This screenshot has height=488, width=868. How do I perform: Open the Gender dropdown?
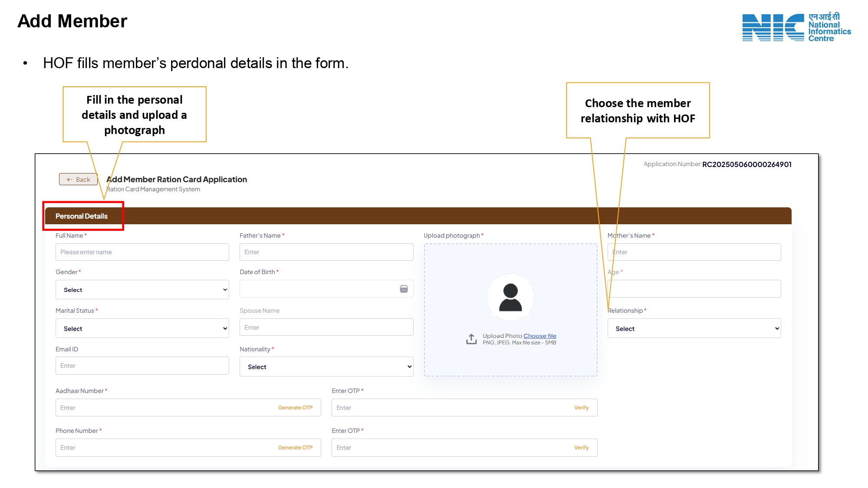[142, 290]
